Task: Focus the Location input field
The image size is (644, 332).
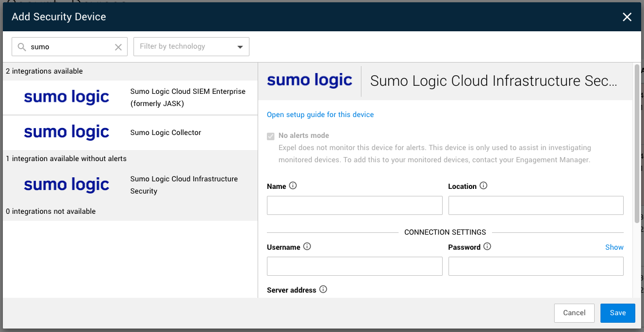Action: 536,205
